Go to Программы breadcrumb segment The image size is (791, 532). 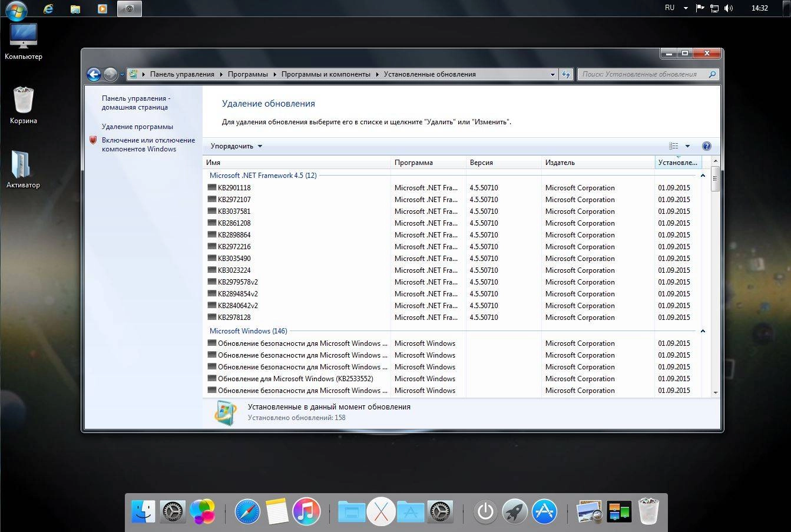[x=248, y=74]
